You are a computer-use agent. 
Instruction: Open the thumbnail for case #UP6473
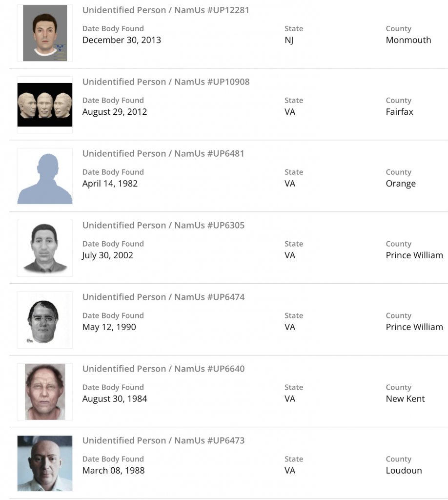click(x=45, y=463)
